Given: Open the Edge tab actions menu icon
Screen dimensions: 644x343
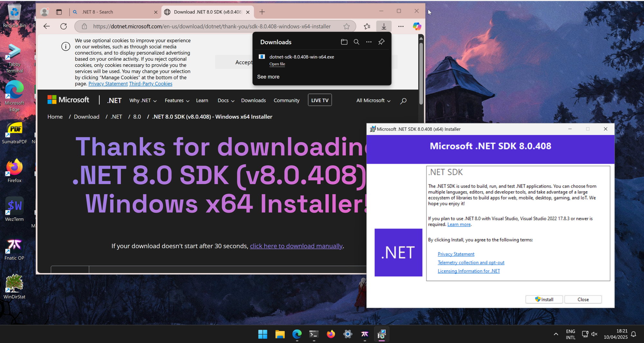Looking at the screenshot, I should click(x=59, y=12).
